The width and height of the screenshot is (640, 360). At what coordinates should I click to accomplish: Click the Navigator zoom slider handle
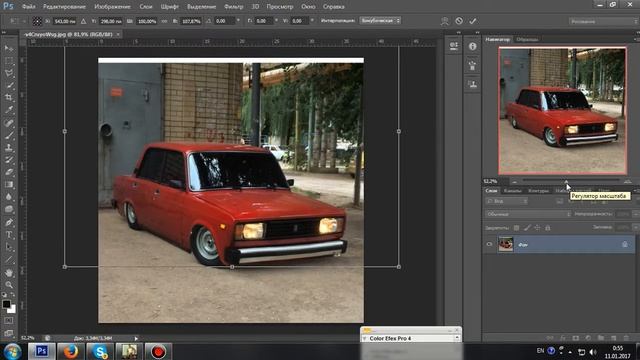point(566,181)
